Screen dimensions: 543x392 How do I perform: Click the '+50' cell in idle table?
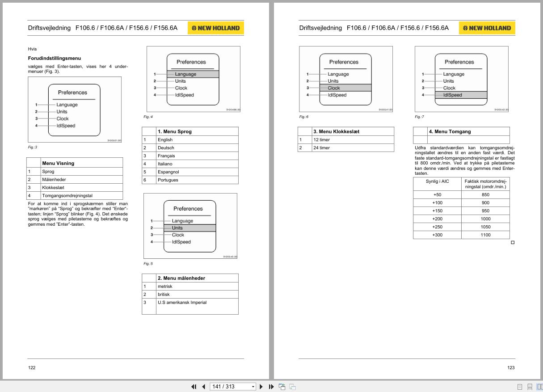(x=437, y=194)
